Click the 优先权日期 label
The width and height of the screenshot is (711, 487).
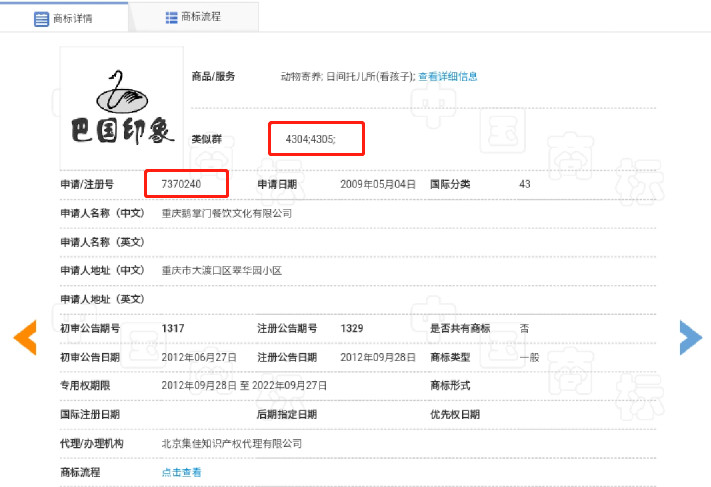[455, 414]
